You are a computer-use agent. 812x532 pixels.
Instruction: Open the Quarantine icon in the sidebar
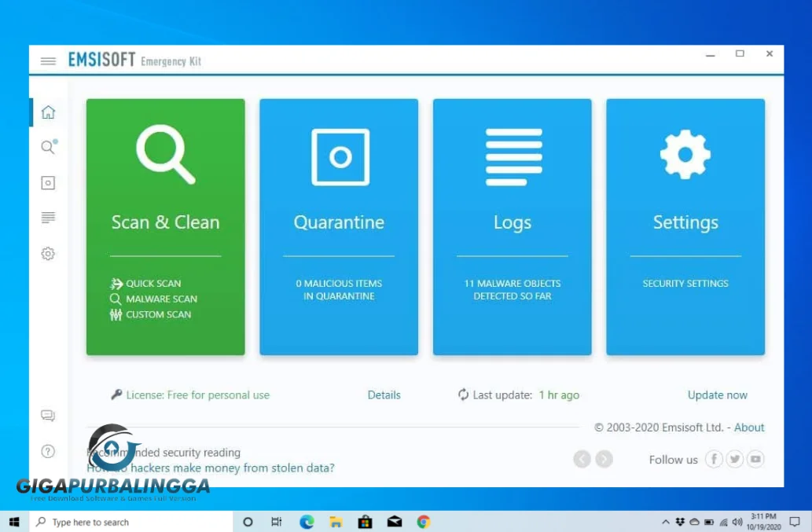coord(48,182)
